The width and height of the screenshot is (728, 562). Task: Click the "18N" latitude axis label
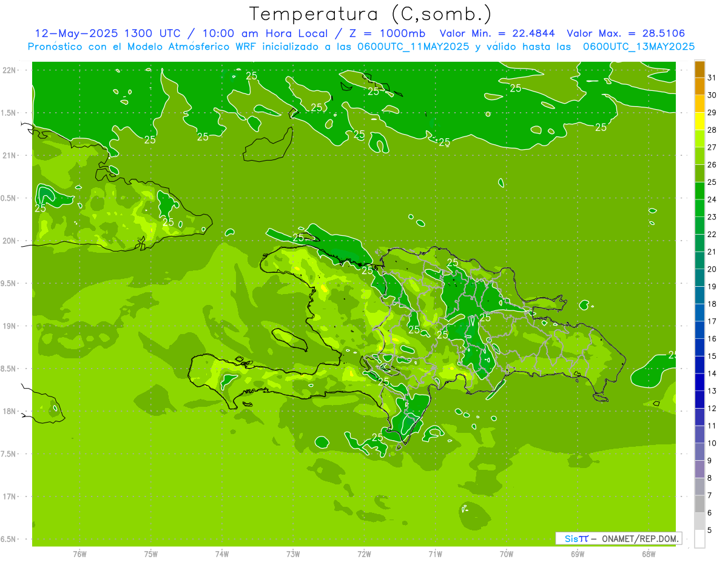(x=10, y=412)
